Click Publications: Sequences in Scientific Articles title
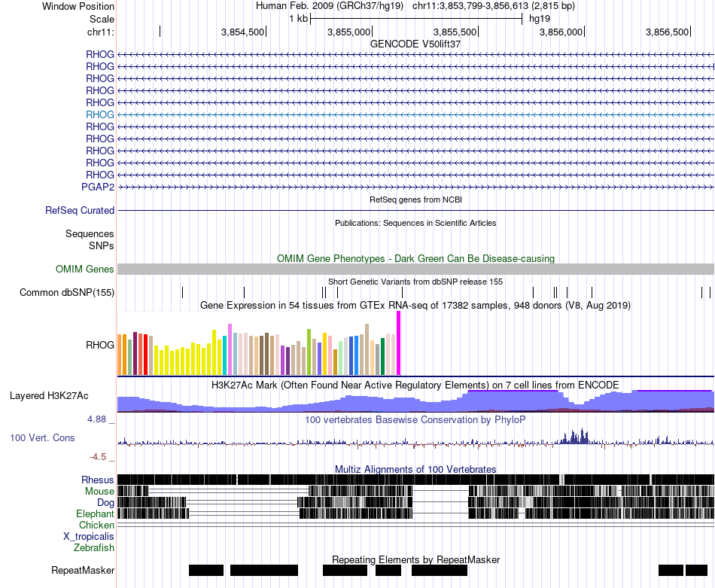Screen dimensions: 715x588 click(x=415, y=223)
